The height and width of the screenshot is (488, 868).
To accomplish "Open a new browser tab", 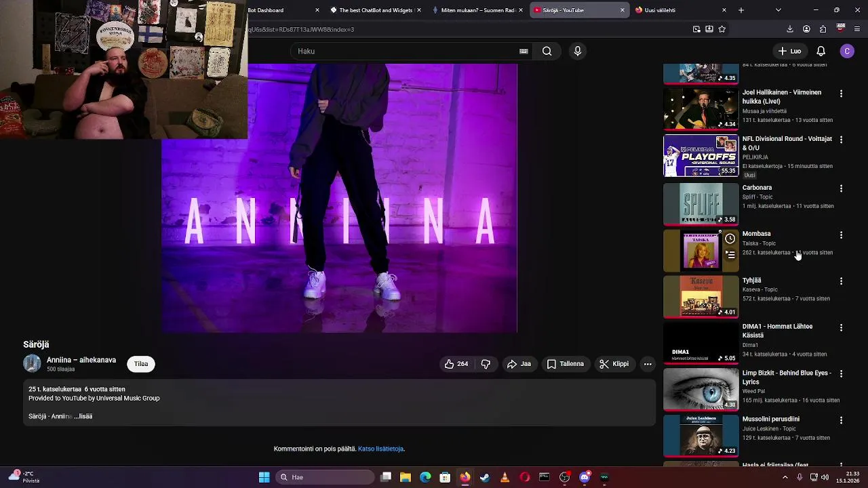I will tap(741, 10).
